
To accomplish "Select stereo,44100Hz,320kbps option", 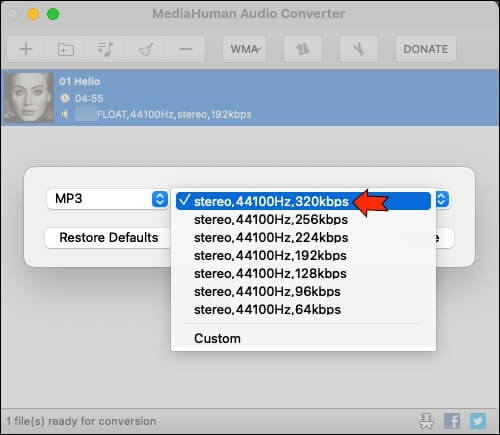I will [x=303, y=201].
